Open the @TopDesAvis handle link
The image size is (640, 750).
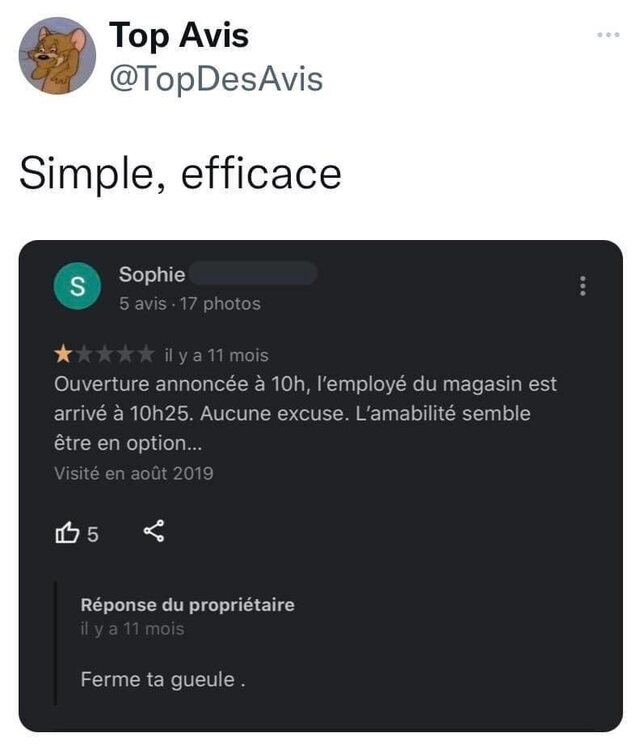(x=215, y=78)
